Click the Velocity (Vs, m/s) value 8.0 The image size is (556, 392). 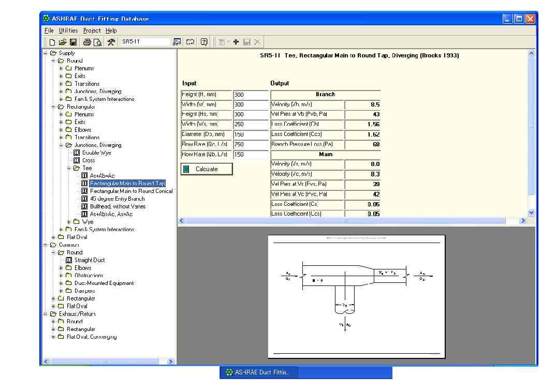(x=362, y=164)
